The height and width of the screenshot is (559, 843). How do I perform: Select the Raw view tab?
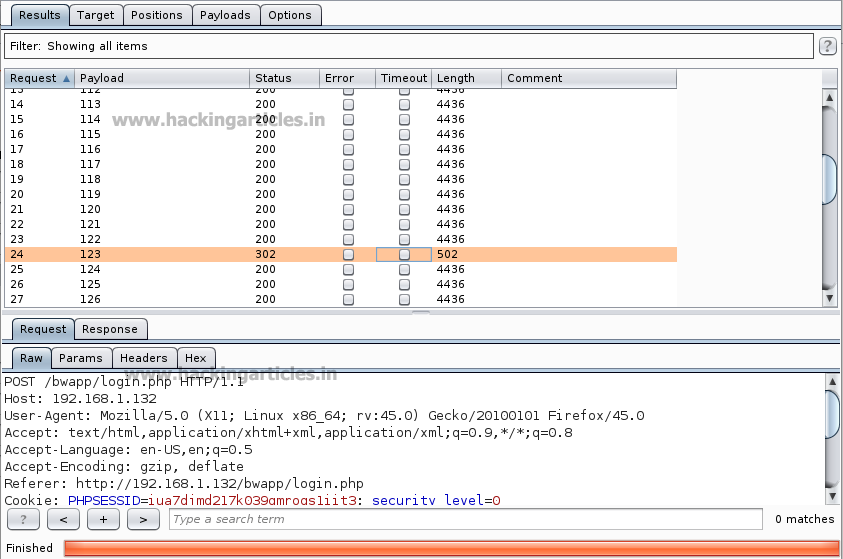click(31, 358)
